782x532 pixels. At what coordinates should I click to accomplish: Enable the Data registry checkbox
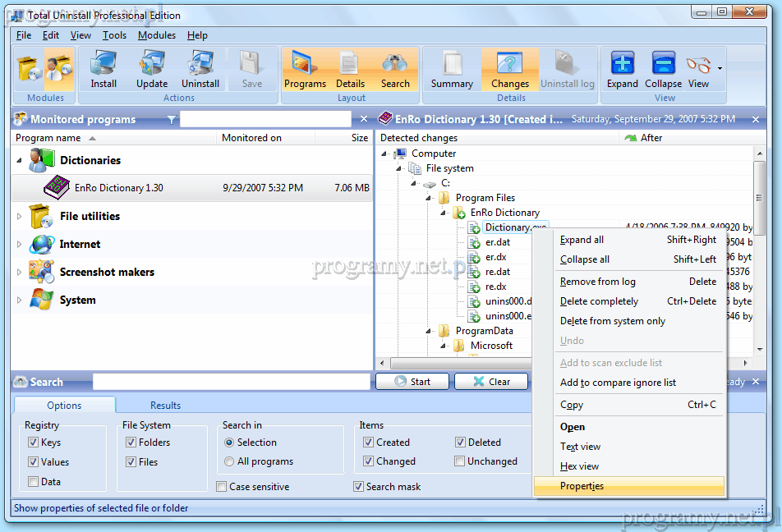pos(33,482)
